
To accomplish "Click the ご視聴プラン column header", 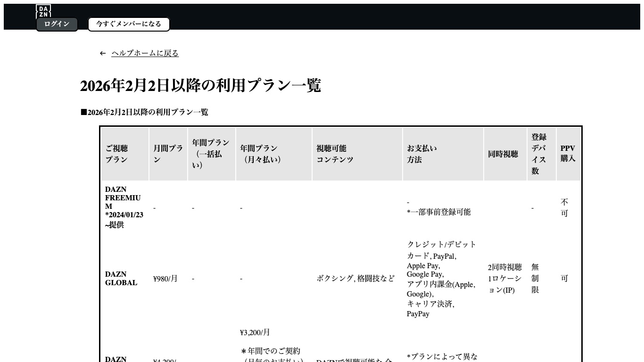I will pos(125,154).
